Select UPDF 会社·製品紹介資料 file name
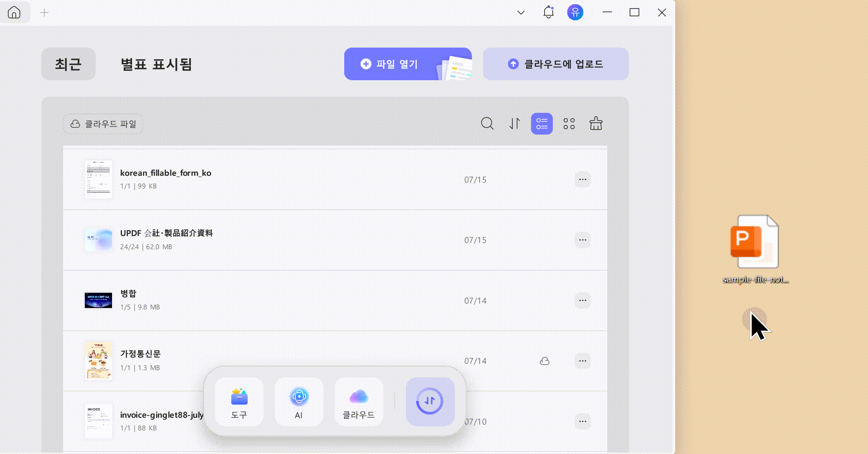Image resolution: width=868 pixels, height=454 pixels. [166, 233]
